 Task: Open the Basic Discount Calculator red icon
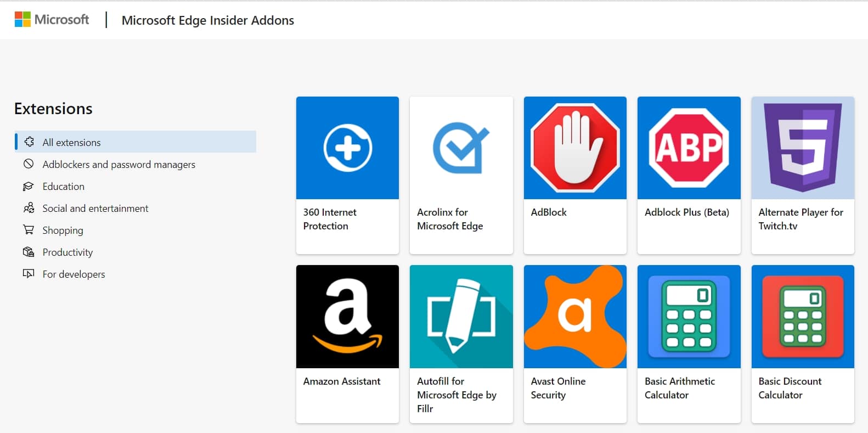point(803,317)
